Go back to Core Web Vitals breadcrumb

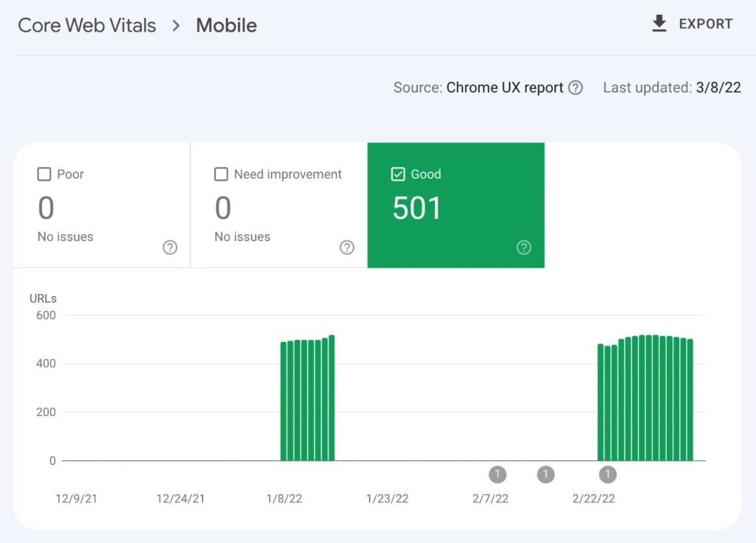click(x=87, y=25)
